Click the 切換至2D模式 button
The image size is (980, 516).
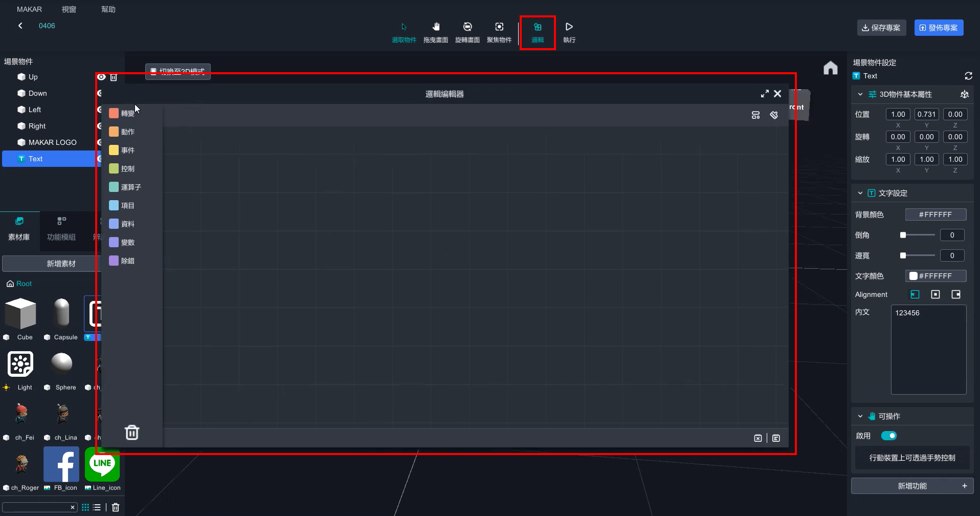pos(178,71)
